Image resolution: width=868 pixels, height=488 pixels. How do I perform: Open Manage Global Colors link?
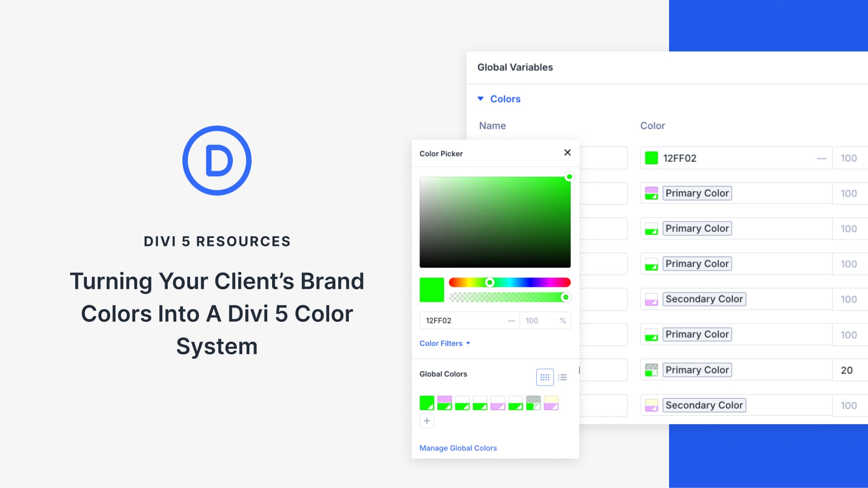[x=458, y=448]
